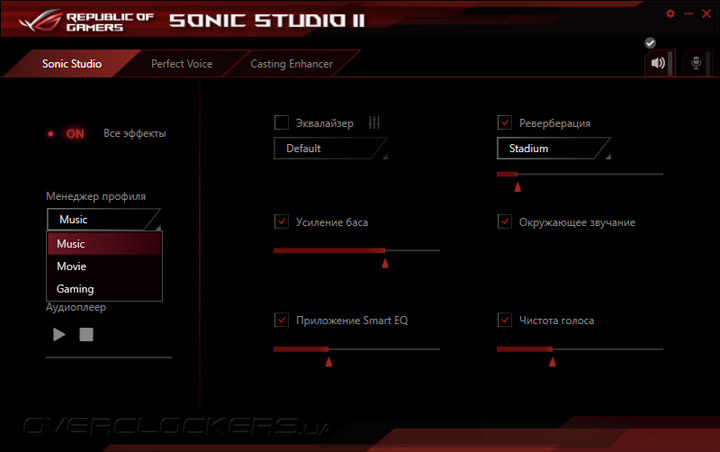Click the audio player progress bar
This screenshot has height=452, width=720.
[x=109, y=357]
